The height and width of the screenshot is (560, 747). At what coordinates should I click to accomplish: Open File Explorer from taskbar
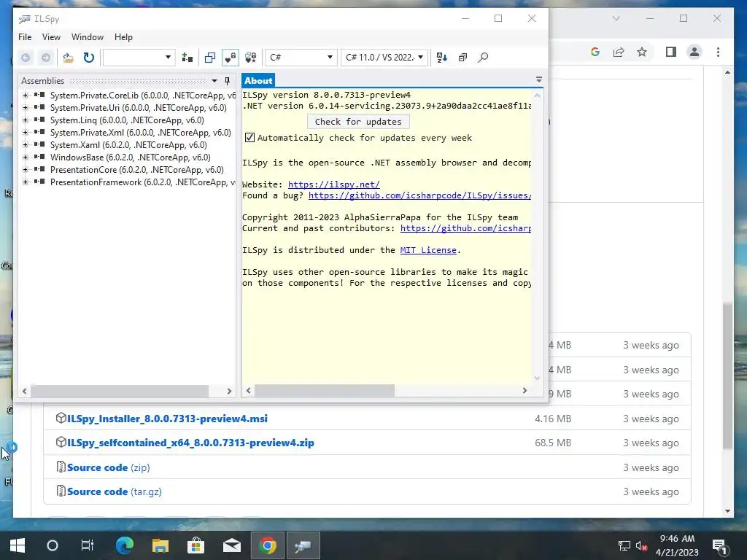(160, 545)
